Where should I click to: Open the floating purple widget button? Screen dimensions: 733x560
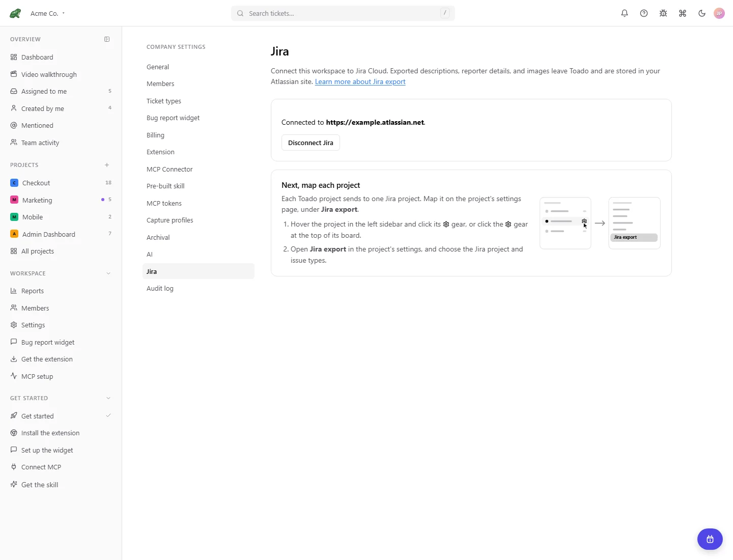(x=710, y=539)
